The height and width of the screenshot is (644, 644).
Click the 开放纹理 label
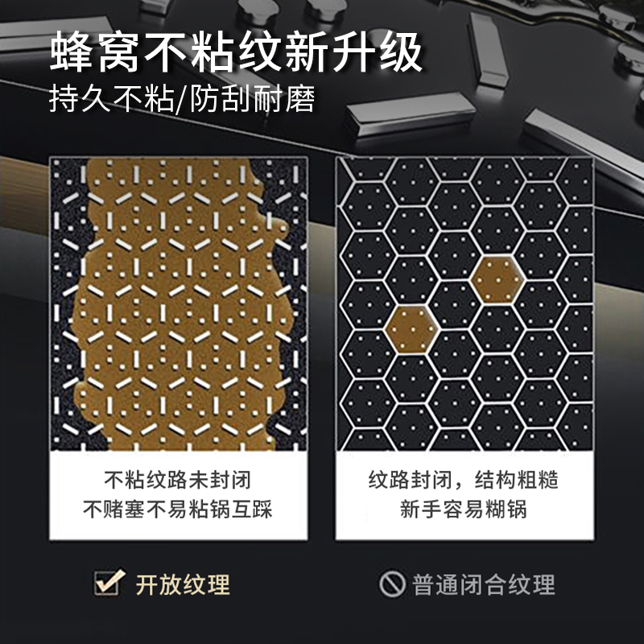coord(183,585)
